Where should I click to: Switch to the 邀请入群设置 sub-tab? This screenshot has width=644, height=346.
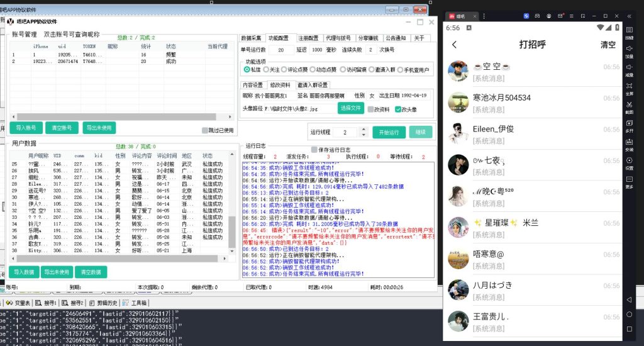pyautogui.click(x=313, y=85)
